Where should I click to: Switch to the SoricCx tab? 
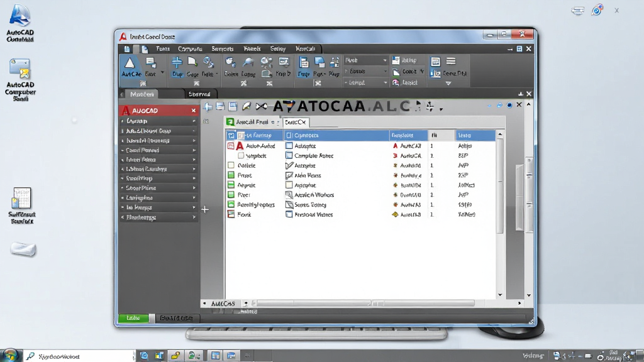[296, 123]
